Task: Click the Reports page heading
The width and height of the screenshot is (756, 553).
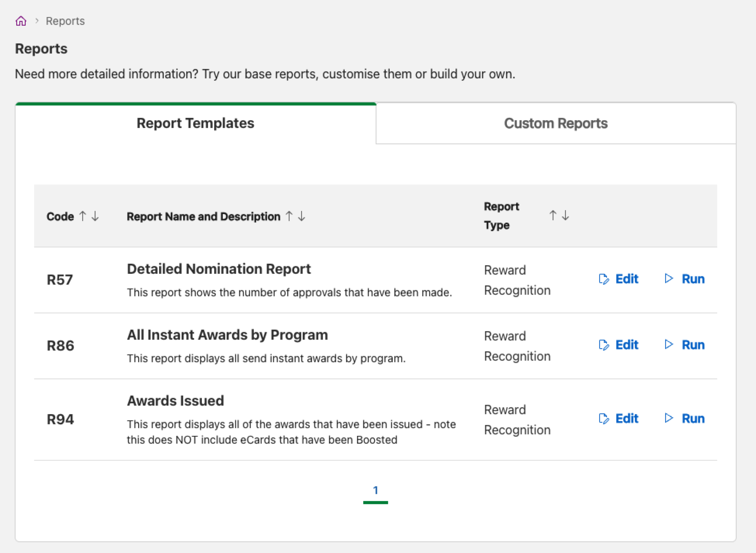Action: coord(41,49)
